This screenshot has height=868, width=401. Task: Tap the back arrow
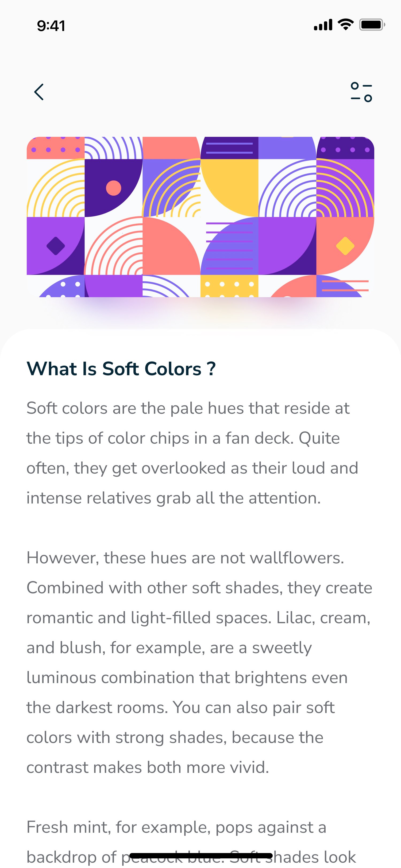pos(39,92)
